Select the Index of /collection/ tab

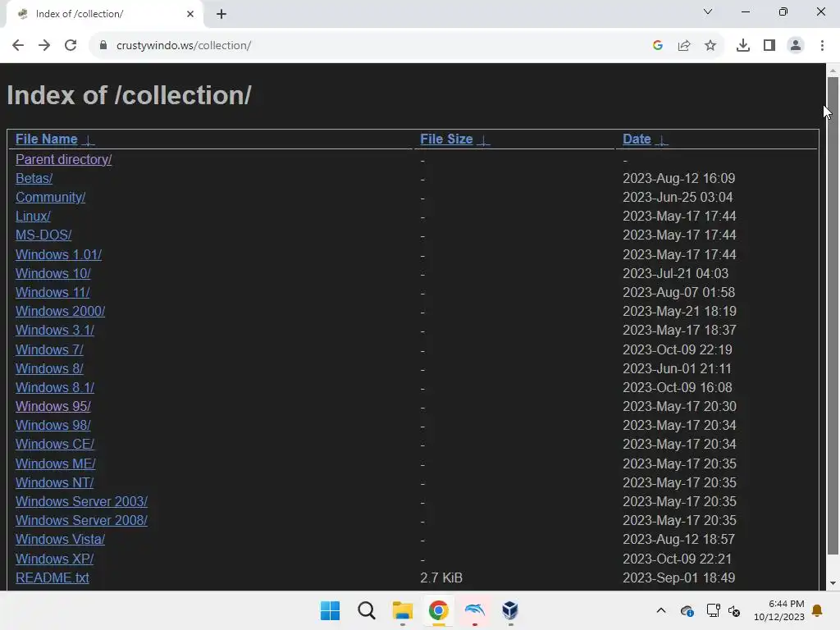point(105,14)
